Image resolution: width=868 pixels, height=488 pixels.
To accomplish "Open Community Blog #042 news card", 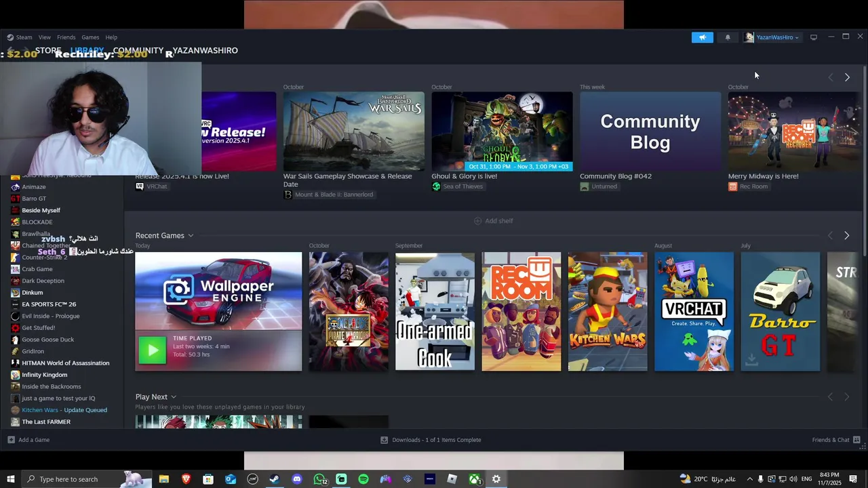I will coord(650,131).
